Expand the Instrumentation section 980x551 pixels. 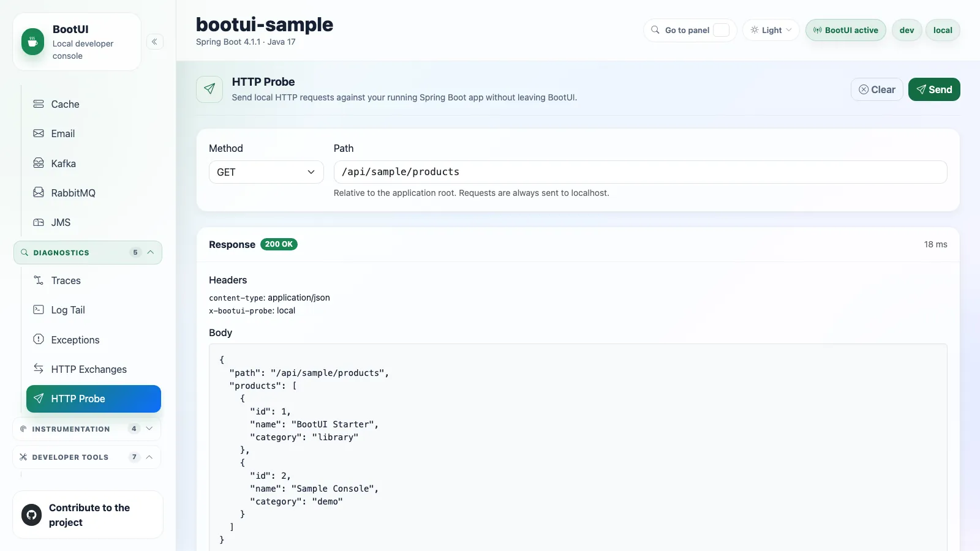pyautogui.click(x=87, y=429)
